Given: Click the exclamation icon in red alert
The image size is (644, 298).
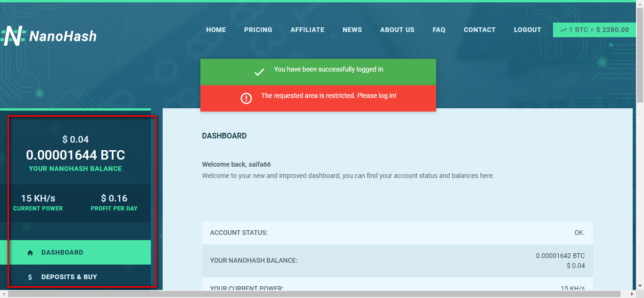Looking at the screenshot, I should tap(246, 98).
